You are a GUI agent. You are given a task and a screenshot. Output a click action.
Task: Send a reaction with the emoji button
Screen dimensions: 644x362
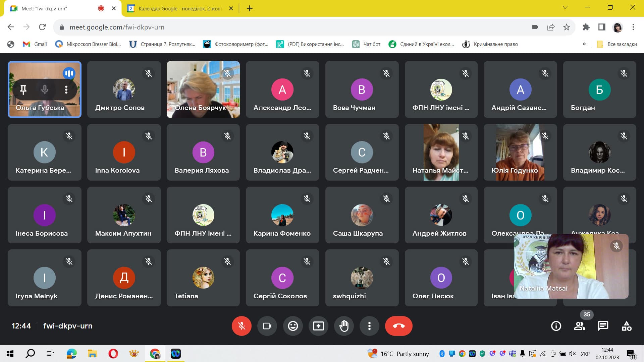pos(293,326)
